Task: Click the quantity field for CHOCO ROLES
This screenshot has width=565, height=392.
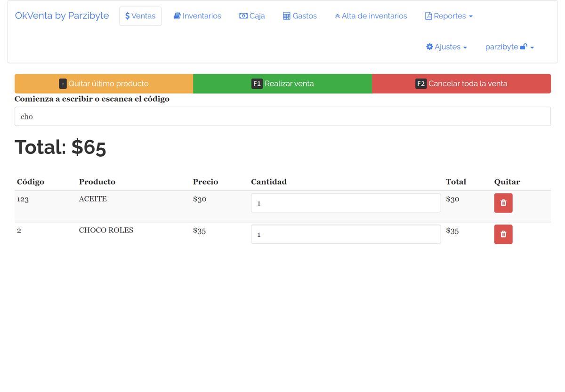Action: pos(346,234)
